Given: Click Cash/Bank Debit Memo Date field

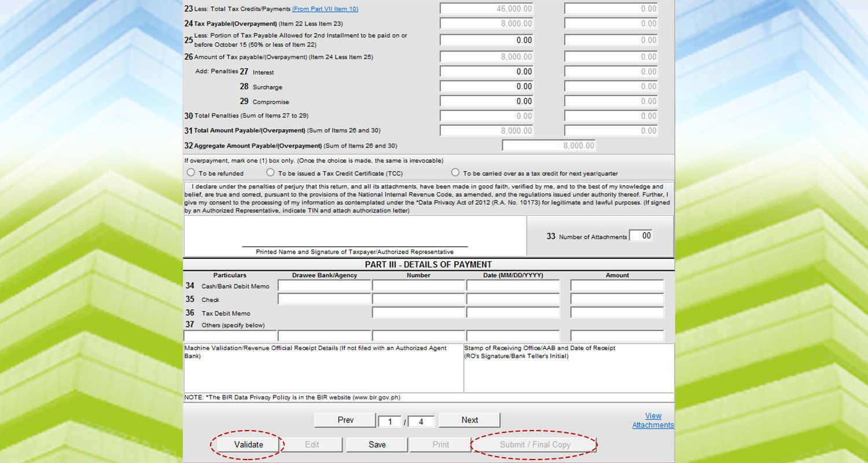Looking at the screenshot, I should point(513,285).
